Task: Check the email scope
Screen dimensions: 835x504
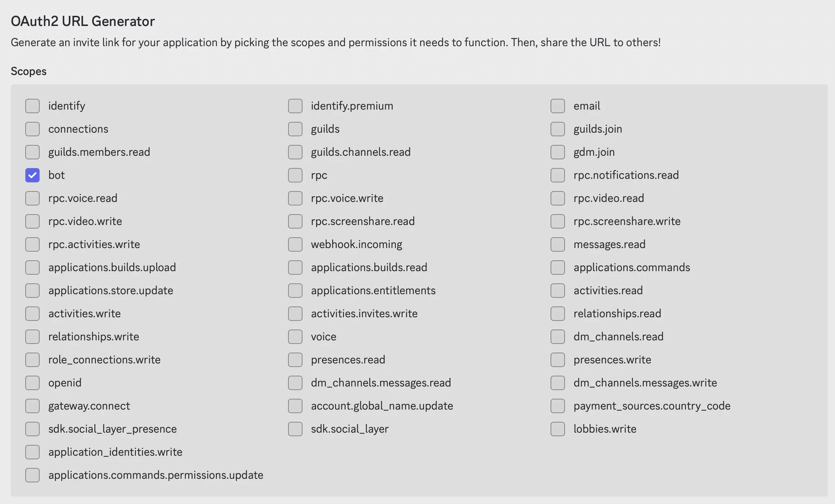Action: [x=557, y=106]
